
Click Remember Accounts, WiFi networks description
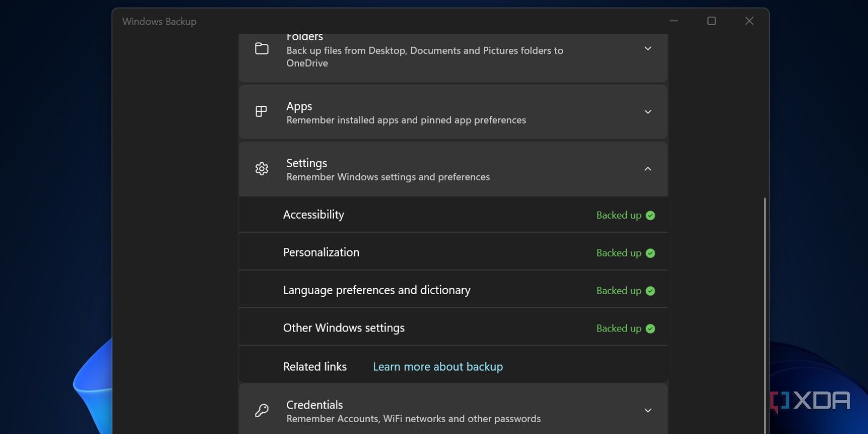click(413, 419)
